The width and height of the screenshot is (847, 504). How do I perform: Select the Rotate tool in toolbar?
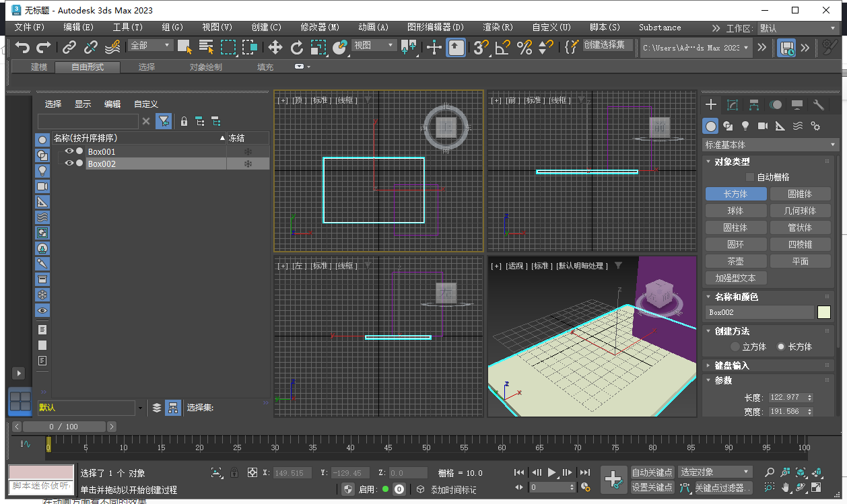pos(297,46)
